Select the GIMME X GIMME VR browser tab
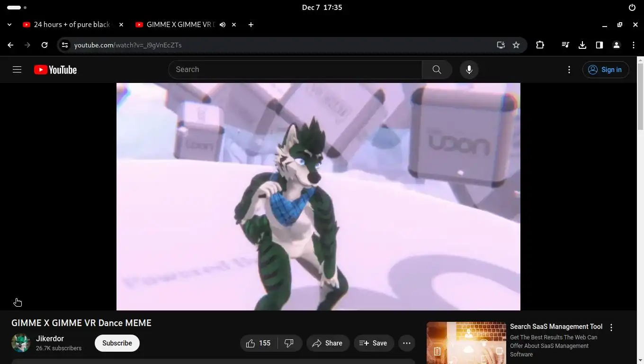The width and height of the screenshot is (644, 364). pyautogui.click(x=180, y=25)
